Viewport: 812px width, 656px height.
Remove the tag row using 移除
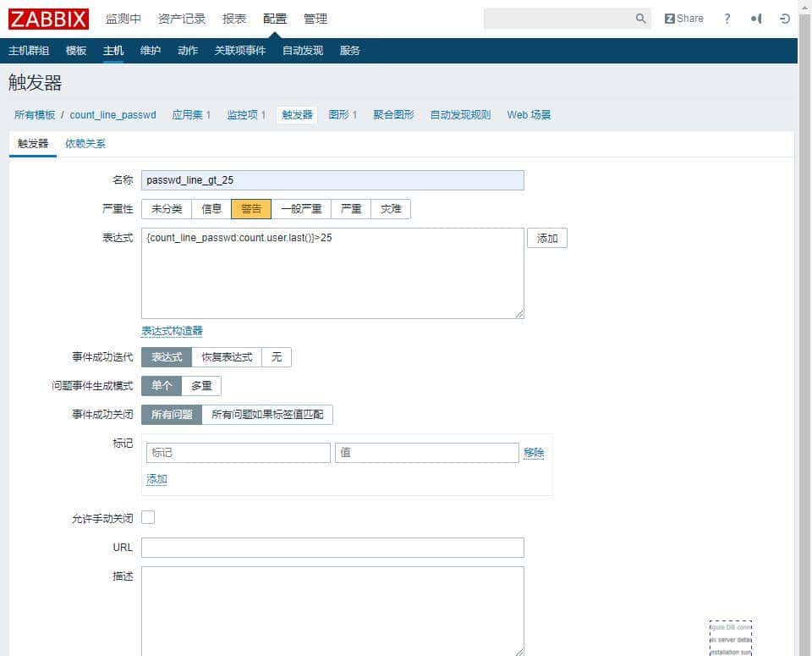point(534,453)
